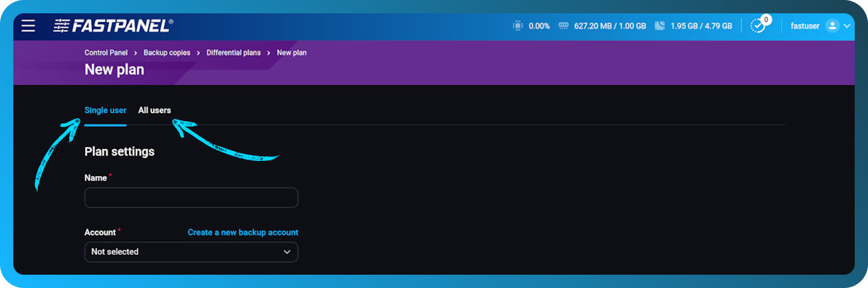Screen dimensions: 868x288
Task: Follow 'Create a new backup account' link
Action: coord(243,232)
